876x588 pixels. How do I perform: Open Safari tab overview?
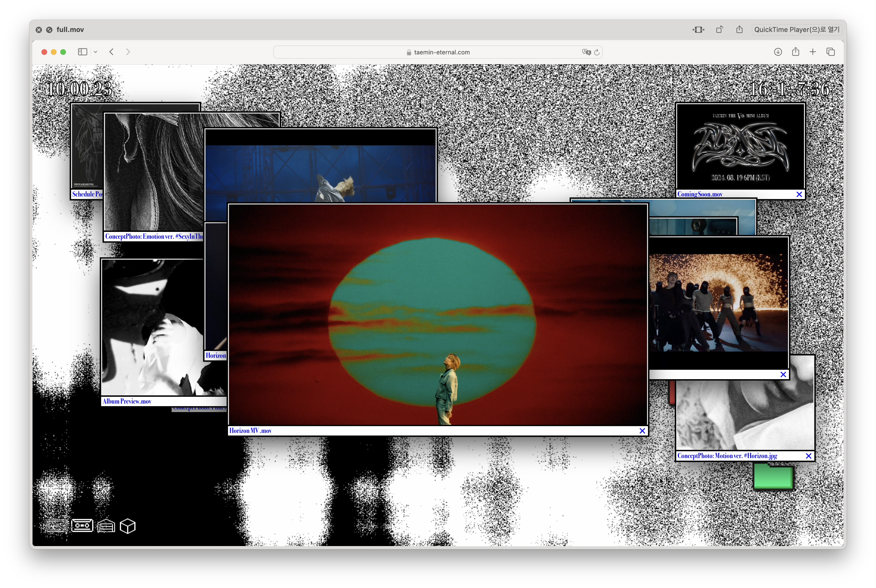[831, 52]
